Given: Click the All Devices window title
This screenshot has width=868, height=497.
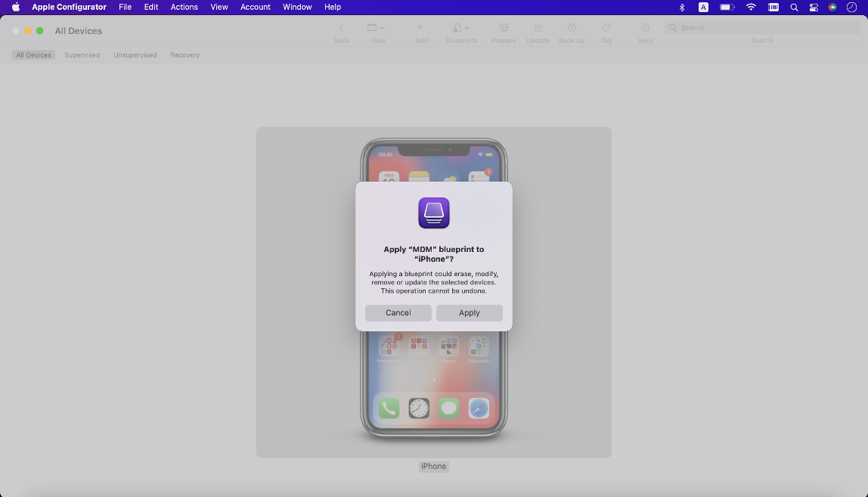Looking at the screenshot, I should click(x=79, y=31).
